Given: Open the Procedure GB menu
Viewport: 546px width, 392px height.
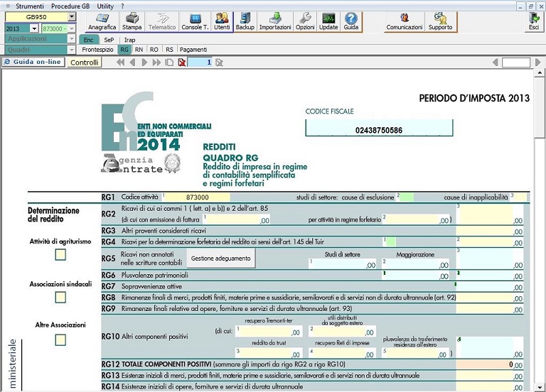Looking at the screenshot, I should (x=70, y=6).
